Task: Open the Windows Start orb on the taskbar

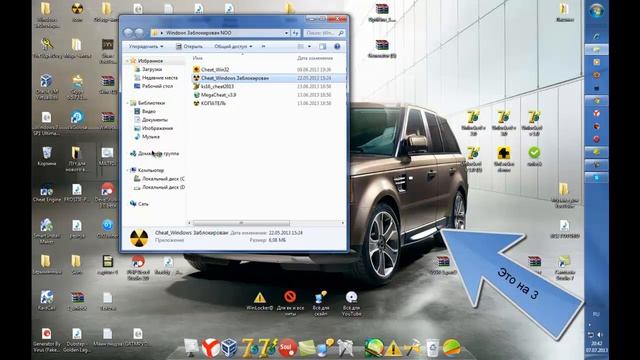Action: pos(596,10)
